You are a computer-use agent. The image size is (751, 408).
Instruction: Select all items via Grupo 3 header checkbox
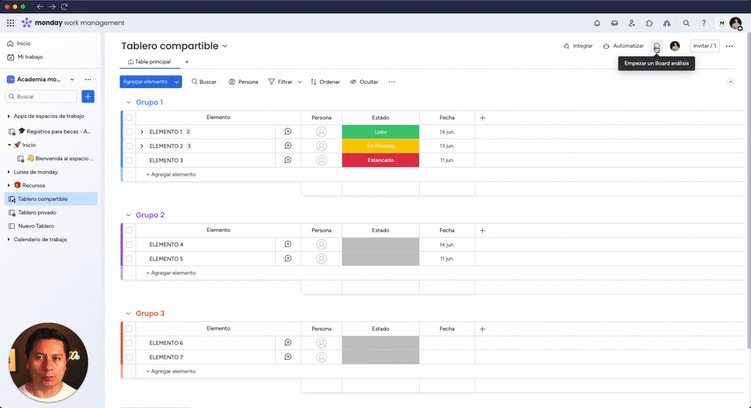tap(129, 328)
